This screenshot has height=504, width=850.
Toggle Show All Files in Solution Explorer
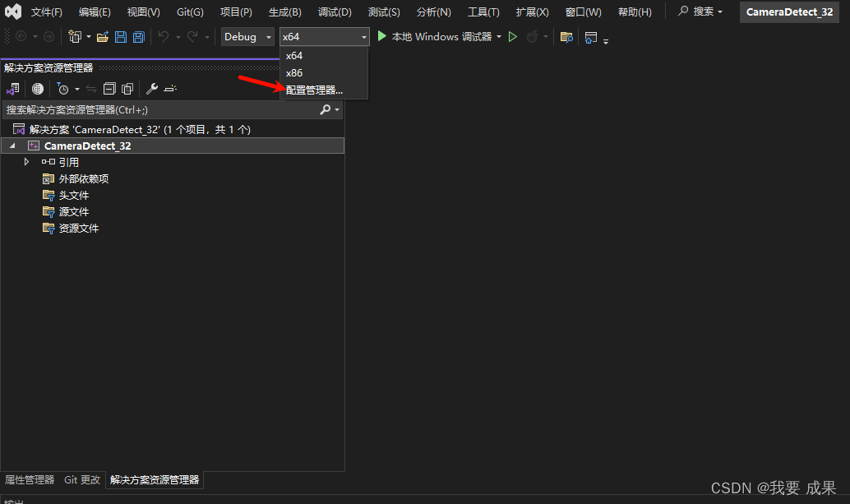click(x=127, y=89)
